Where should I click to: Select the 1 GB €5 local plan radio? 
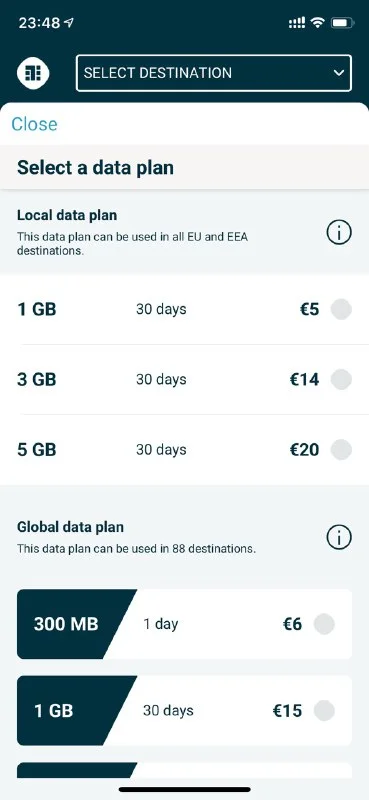341,309
